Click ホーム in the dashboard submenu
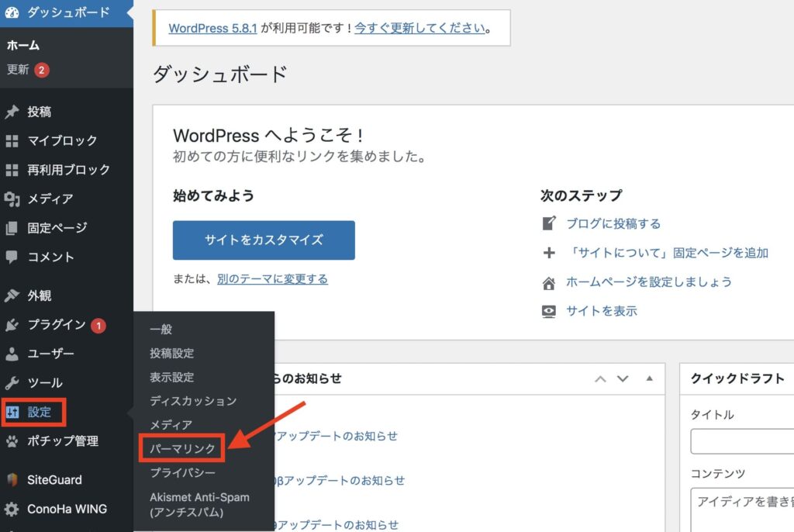 pos(23,45)
